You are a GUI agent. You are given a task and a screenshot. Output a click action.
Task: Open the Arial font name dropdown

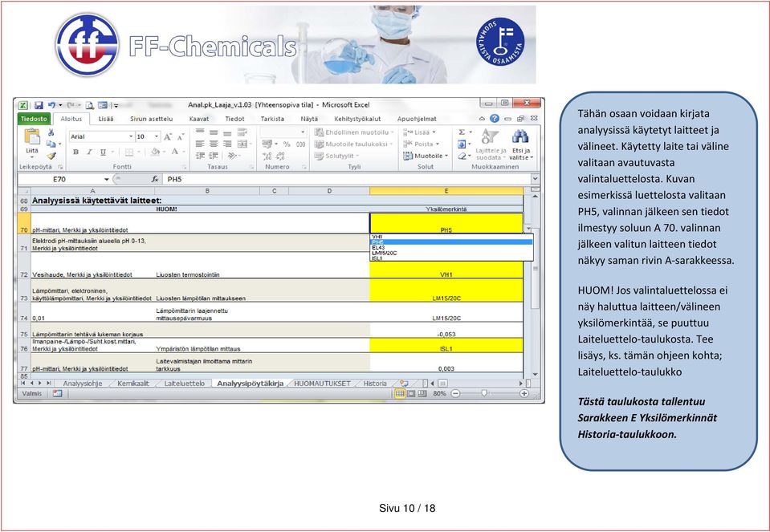click(131, 136)
